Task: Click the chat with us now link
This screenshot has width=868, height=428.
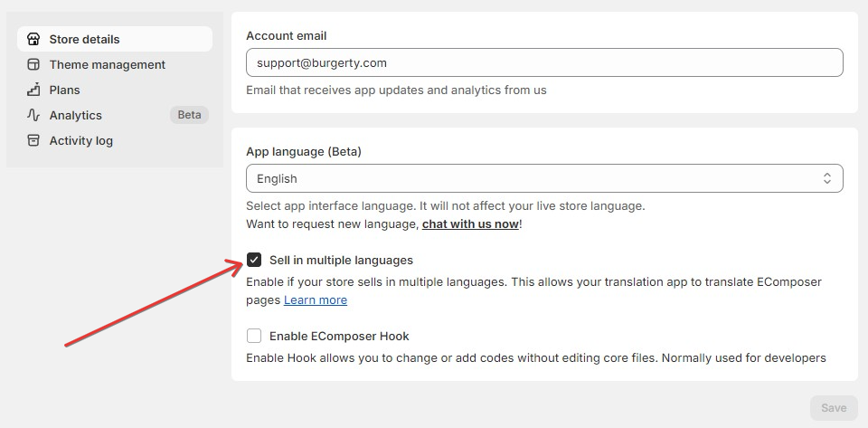Action: coord(470,224)
